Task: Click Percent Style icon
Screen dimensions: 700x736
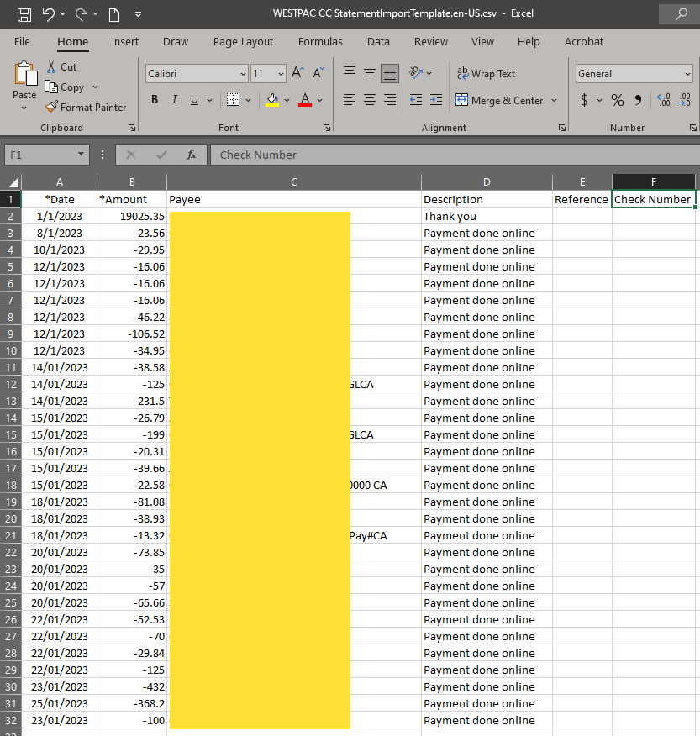Action: [x=618, y=100]
